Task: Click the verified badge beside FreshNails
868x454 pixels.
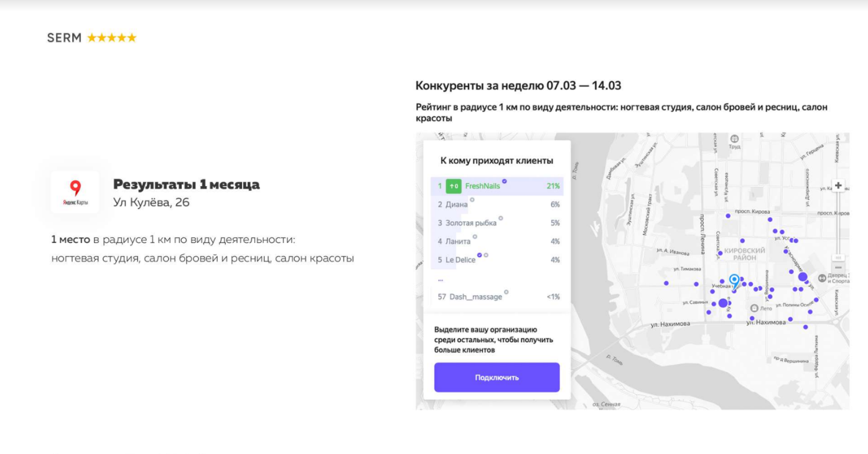Action: click(505, 181)
